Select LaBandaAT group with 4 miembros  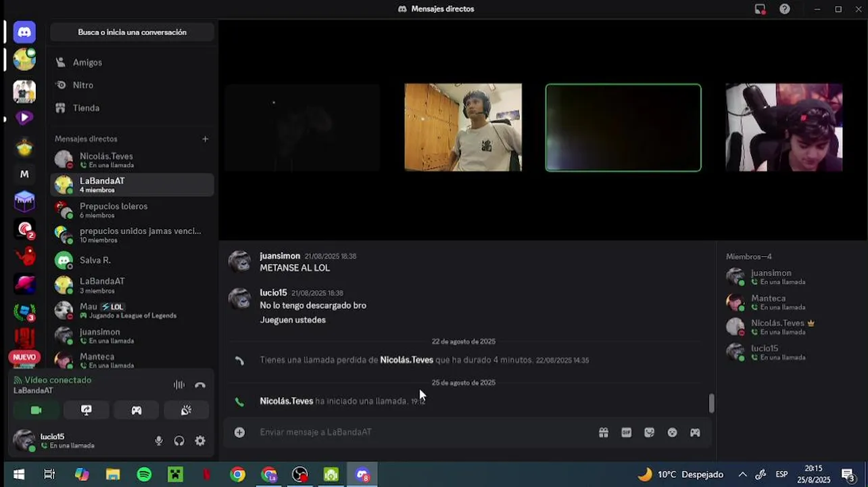[132, 185]
